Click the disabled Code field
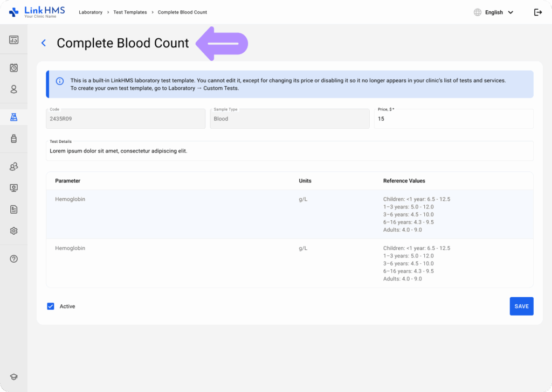Image resolution: width=552 pixels, height=392 pixels. pyautogui.click(x=126, y=119)
